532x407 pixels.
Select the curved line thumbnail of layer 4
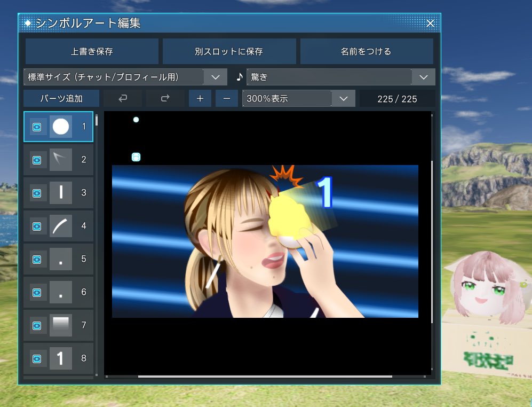click(x=61, y=226)
